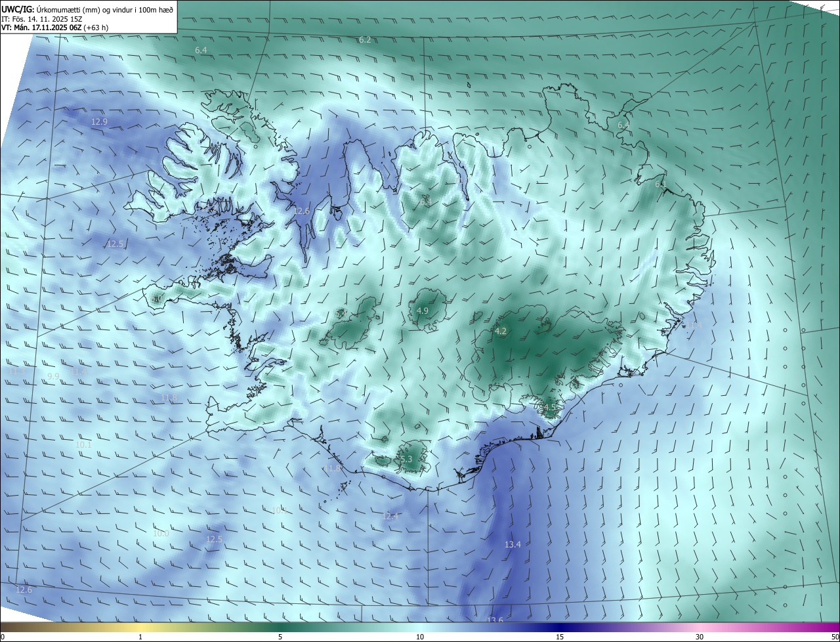The image size is (840, 642).
Task: Click the '11.3' value label over the sea
Action: tap(18, 371)
